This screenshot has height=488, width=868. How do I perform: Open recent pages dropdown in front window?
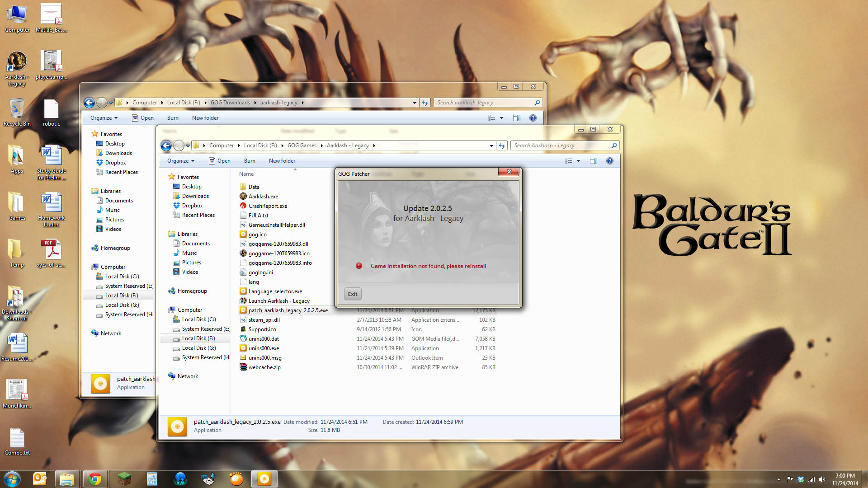pyautogui.click(x=188, y=146)
